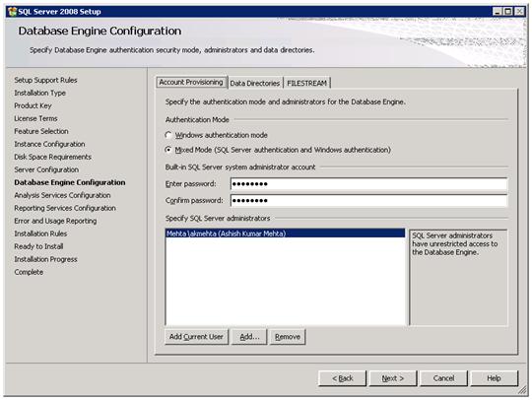Click the Add... button
Screen dimensions: 532x400
point(249,337)
